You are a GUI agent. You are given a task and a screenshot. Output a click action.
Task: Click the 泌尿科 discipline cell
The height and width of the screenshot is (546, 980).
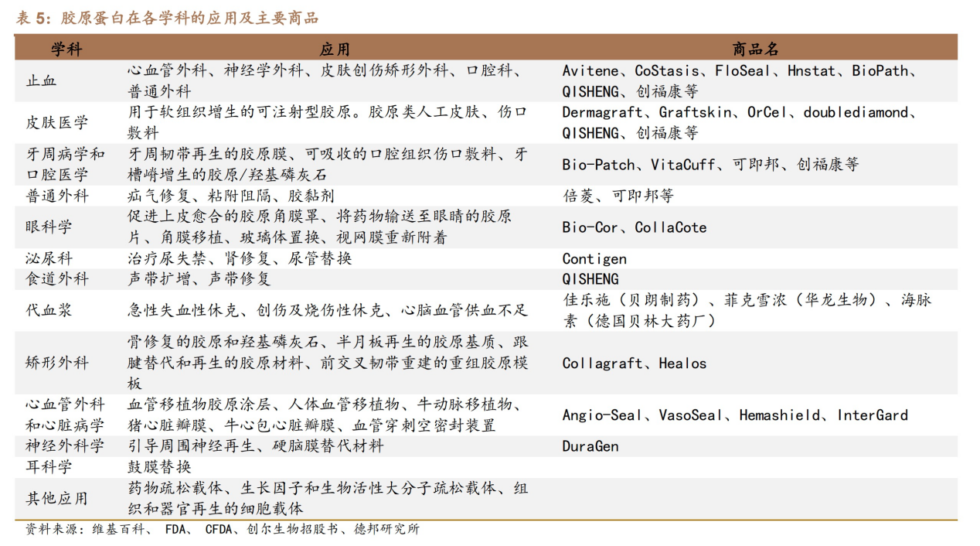tap(49, 258)
